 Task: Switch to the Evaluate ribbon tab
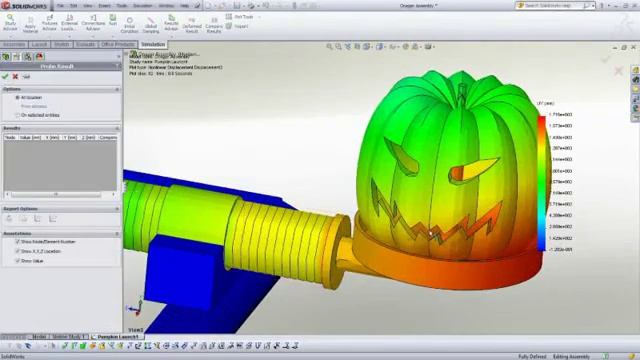click(85, 44)
